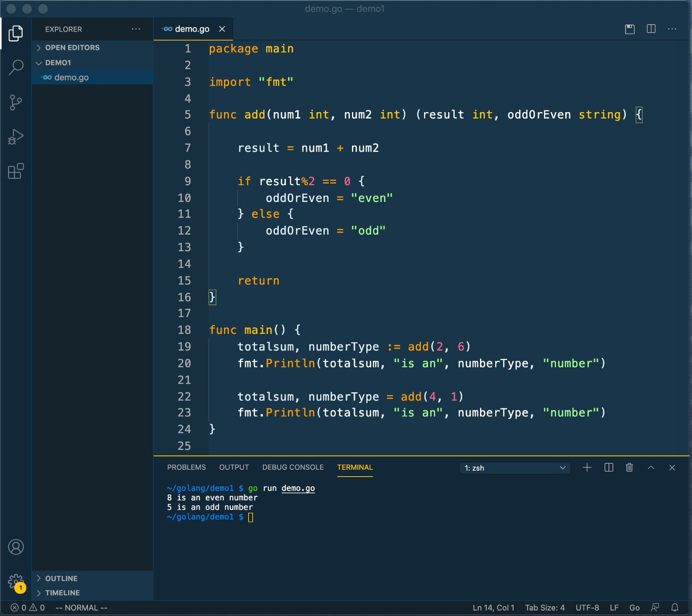The image size is (692, 616).
Task: Select the Terminal tab
Action: 355,467
